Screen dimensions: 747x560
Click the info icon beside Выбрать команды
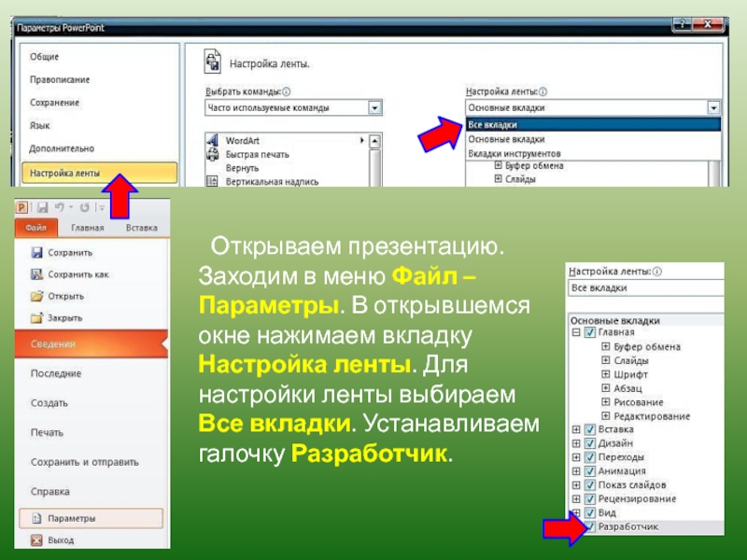click(286, 91)
